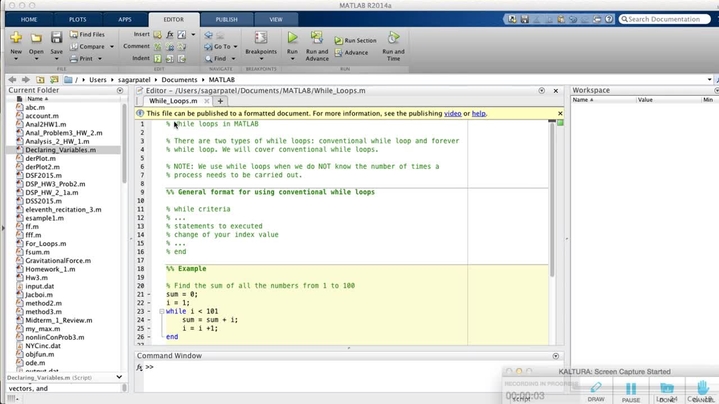Click the Breakpoints icon
The image size is (719, 404).
(261, 38)
